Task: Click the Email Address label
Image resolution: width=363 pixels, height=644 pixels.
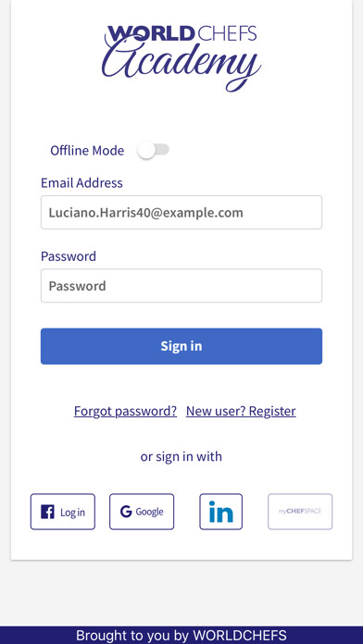Action: [81, 183]
